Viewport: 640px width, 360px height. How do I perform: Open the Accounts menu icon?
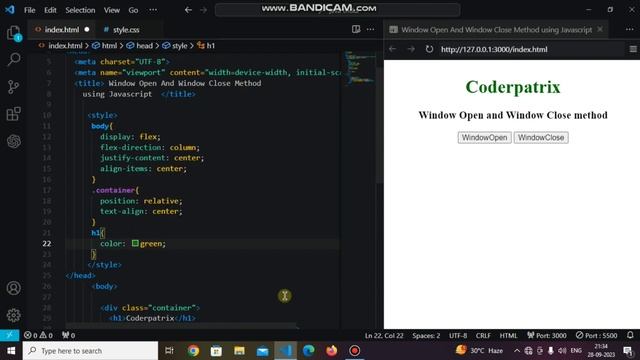click(13, 288)
